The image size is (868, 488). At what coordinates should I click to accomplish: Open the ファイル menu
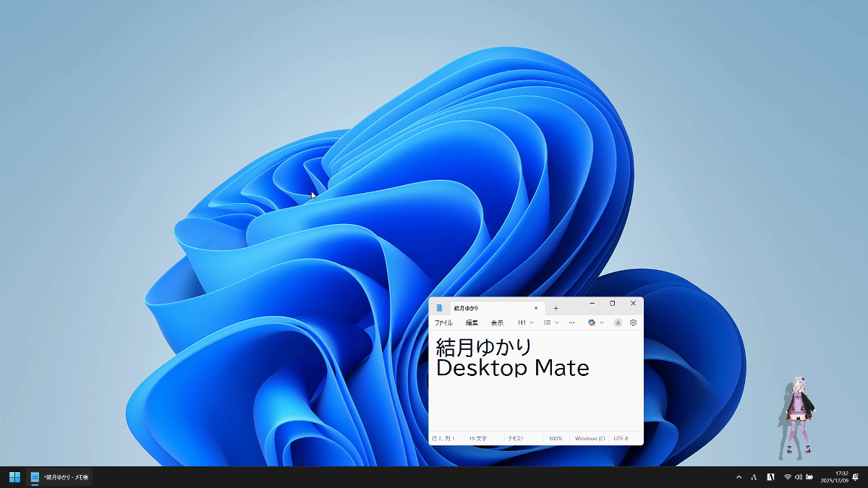click(x=443, y=322)
